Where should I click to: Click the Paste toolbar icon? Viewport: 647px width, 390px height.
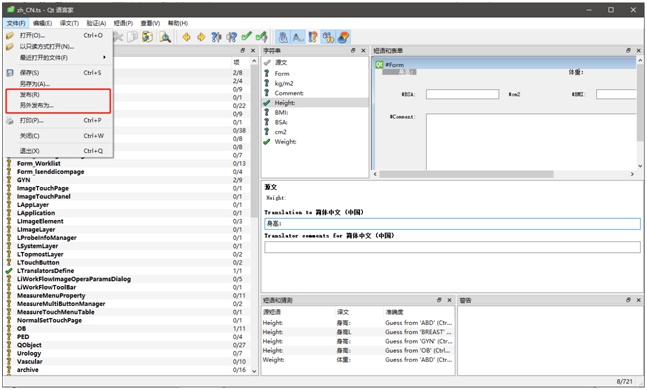click(147, 37)
